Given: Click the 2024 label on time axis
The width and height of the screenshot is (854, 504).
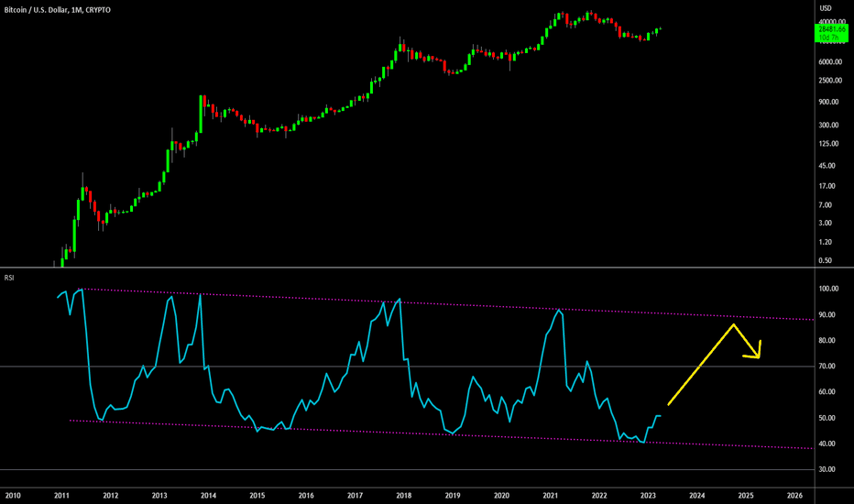Looking at the screenshot, I should tap(697, 496).
